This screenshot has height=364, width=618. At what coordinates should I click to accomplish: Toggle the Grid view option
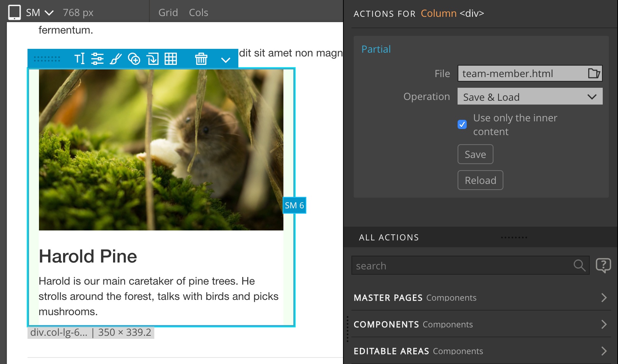[168, 13]
